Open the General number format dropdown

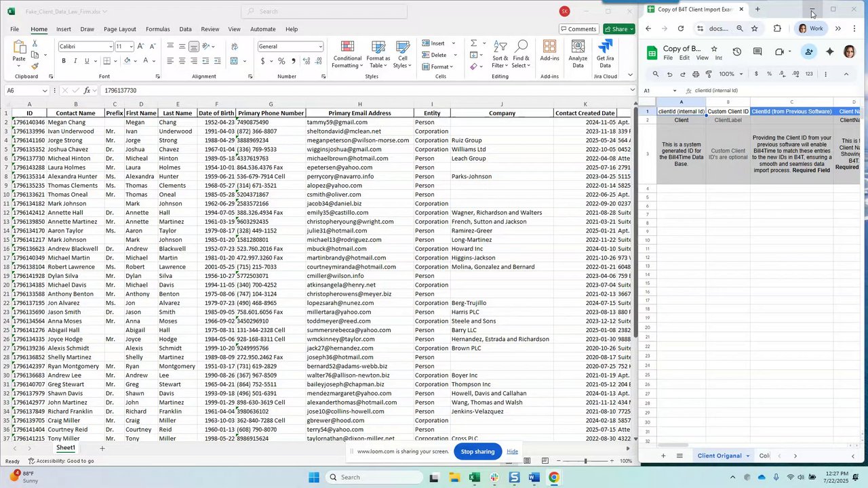(x=320, y=47)
